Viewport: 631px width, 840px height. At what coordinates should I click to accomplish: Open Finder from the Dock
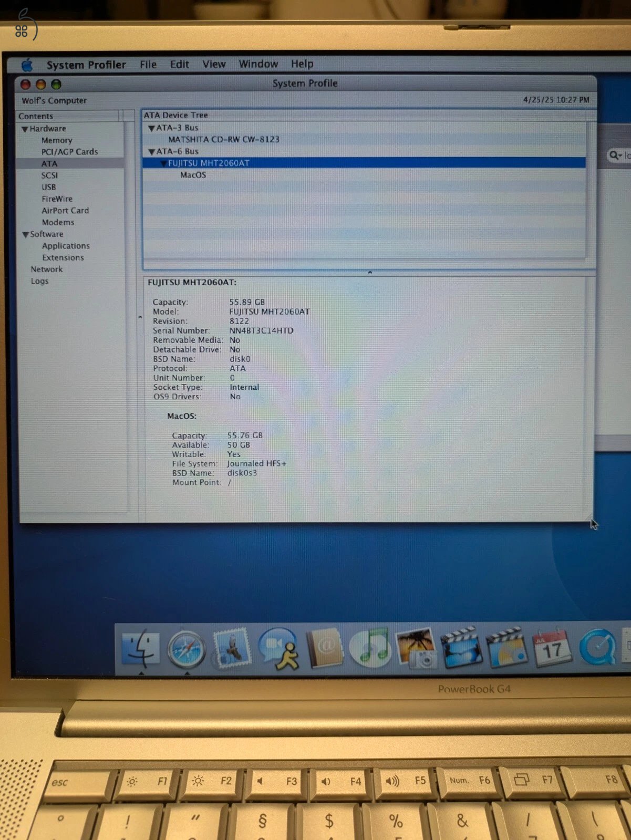coord(140,649)
